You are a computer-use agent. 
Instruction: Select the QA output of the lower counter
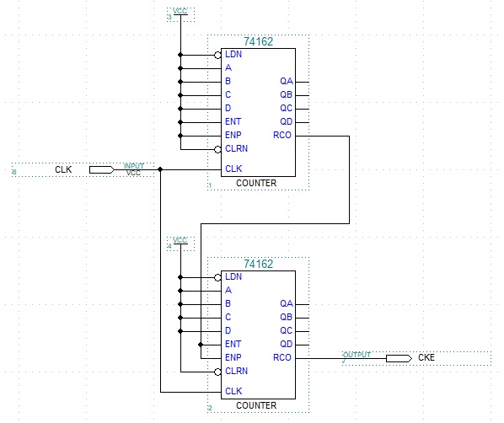click(287, 303)
